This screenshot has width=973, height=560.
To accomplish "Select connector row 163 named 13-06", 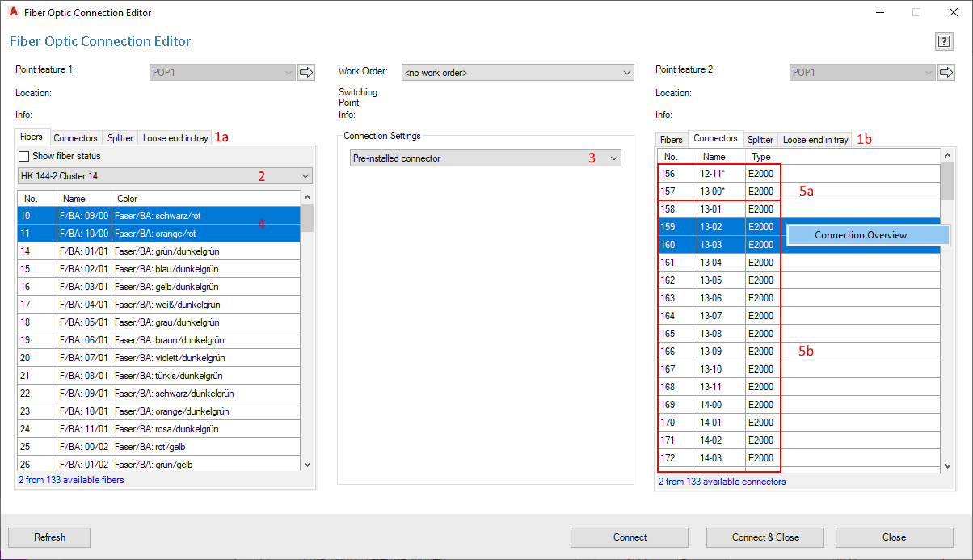I will click(799, 297).
